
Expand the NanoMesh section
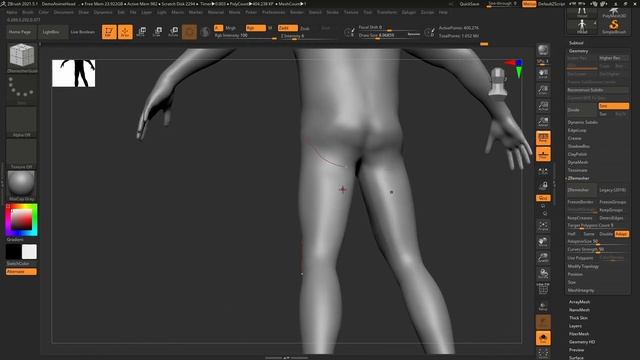pyautogui.click(x=579, y=310)
